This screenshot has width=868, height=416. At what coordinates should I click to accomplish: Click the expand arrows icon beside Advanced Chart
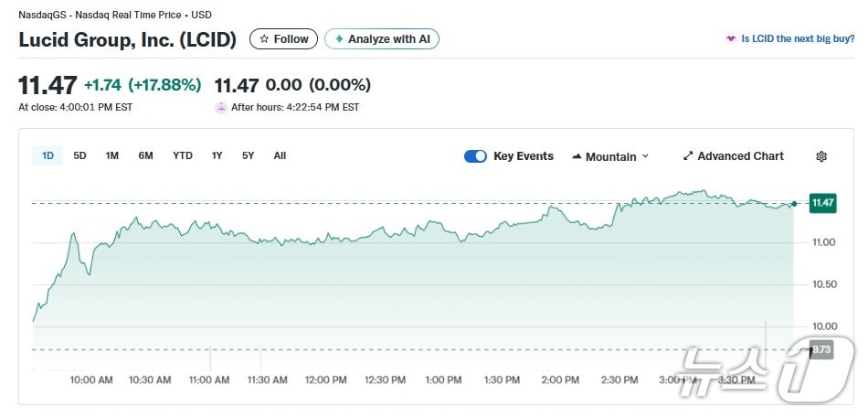[688, 156]
